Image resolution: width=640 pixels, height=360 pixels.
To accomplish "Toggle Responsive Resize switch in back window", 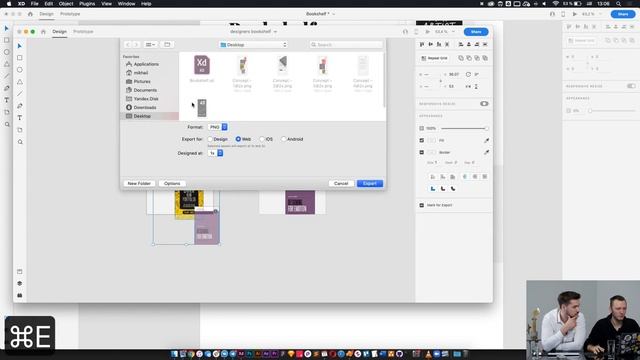I will pyautogui.click(x=631, y=86).
